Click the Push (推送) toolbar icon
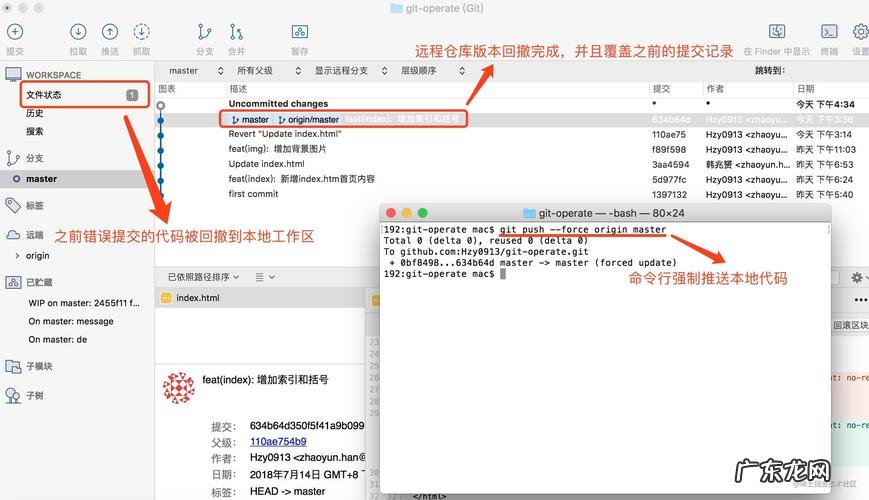869x500 pixels. pos(110,32)
